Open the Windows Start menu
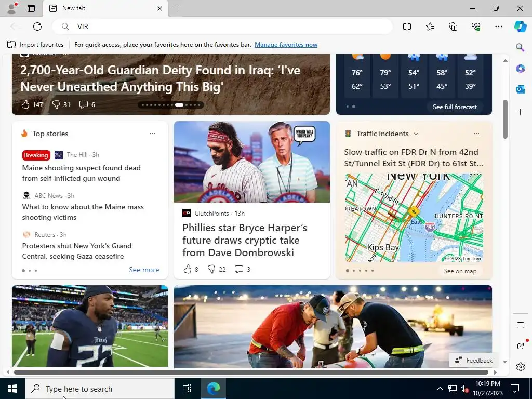 (12, 389)
